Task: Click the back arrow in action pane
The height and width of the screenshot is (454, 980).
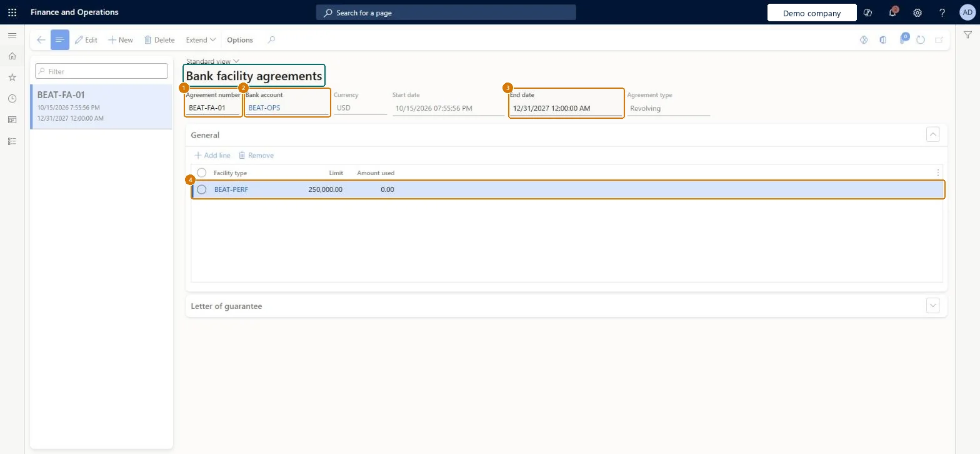Action: (41, 40)
